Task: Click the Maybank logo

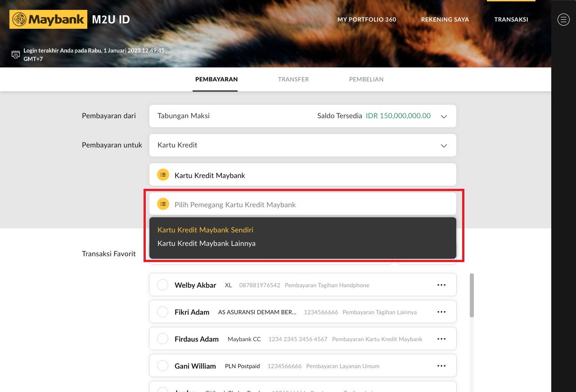Action: click(48, 19)
